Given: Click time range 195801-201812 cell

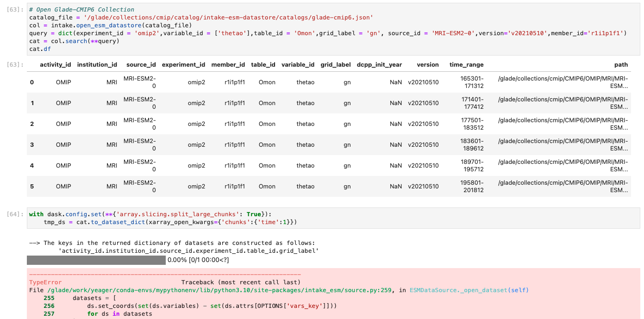Looking at the screenshot, I should 472,186.
